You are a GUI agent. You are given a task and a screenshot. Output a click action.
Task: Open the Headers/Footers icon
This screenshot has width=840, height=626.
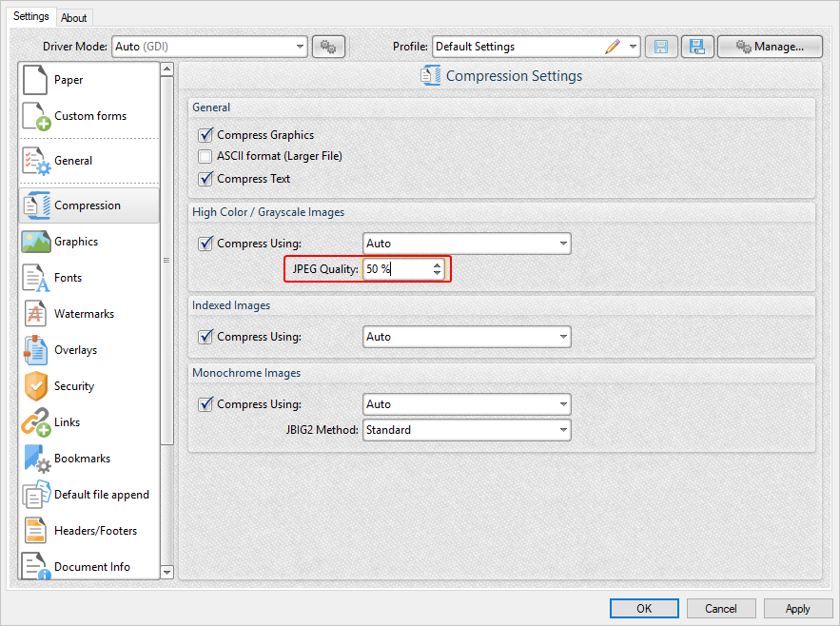tap(35, 531)
